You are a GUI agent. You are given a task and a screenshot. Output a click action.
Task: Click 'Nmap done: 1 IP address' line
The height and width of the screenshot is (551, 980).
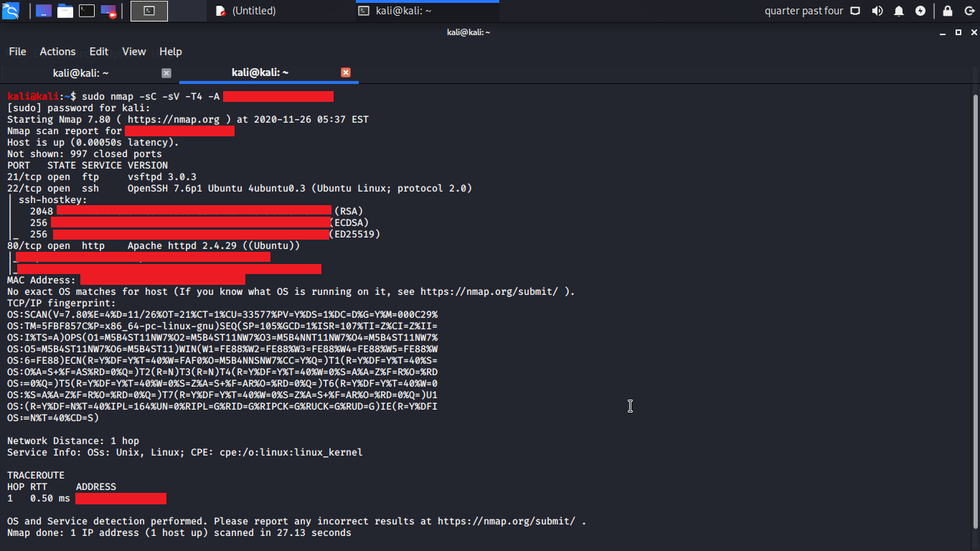point(179,532)
